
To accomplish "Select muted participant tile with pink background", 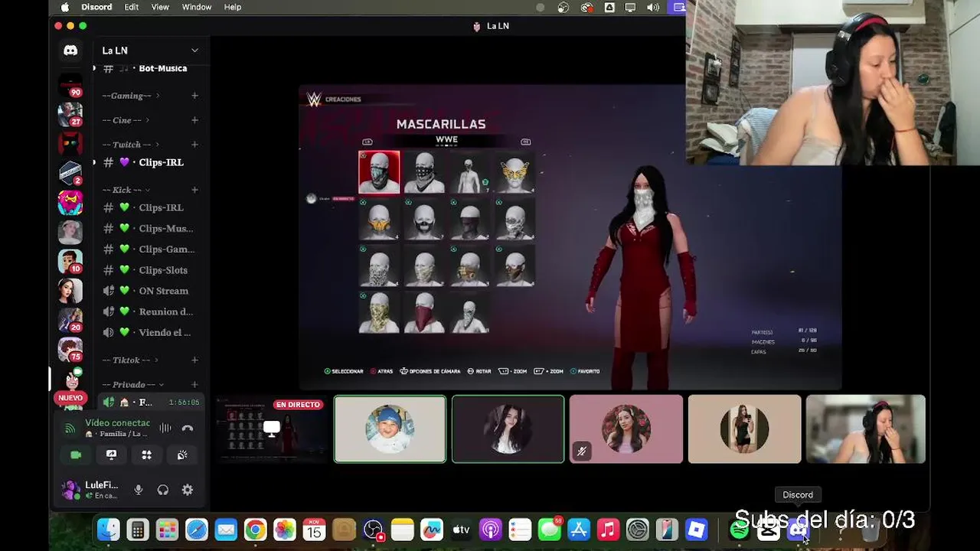I will 626,429.
